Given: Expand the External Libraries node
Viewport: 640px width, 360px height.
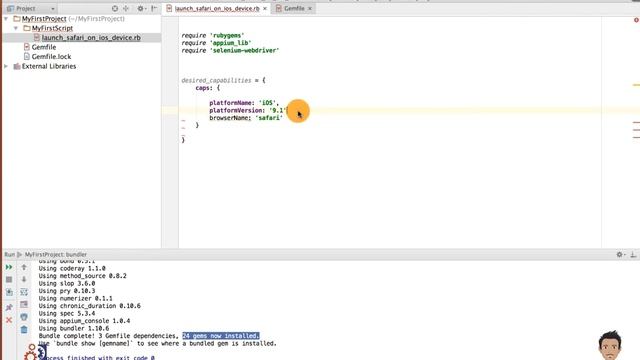Looking at the screenshot, I should click(6, 66).
